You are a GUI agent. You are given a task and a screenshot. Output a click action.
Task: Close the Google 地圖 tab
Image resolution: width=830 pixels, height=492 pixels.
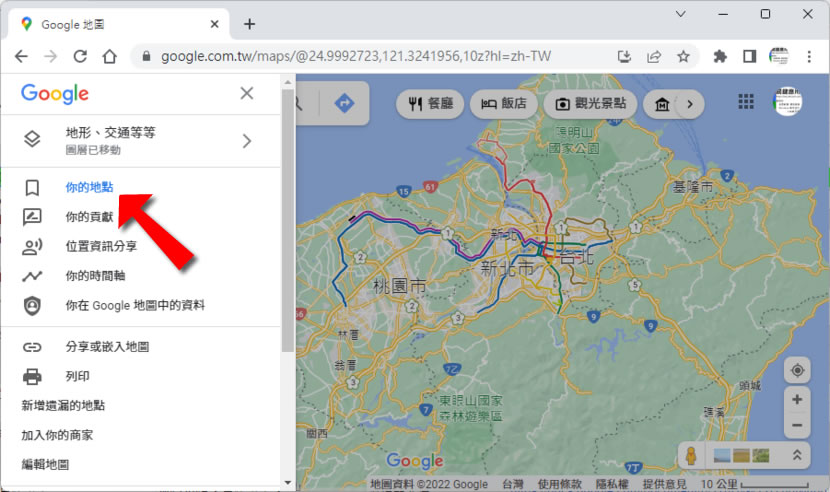tap(214, 24)
